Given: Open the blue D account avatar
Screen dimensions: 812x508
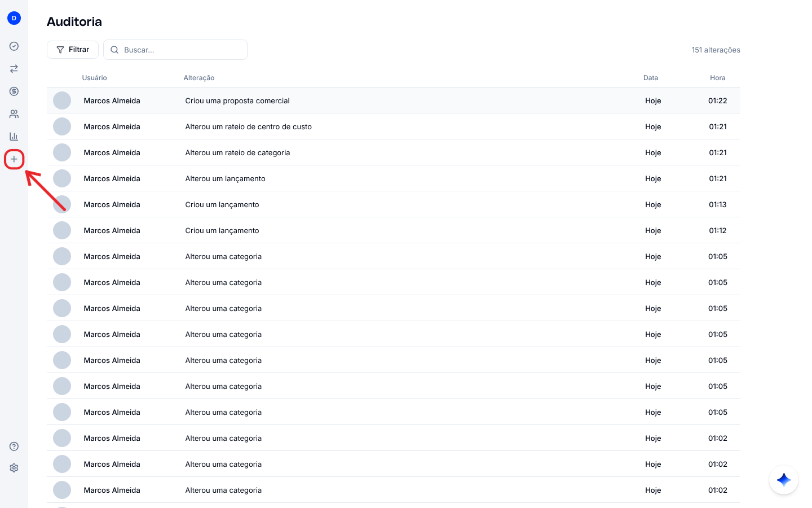Looking at the screenshot, I should click(x=14, y=18).
